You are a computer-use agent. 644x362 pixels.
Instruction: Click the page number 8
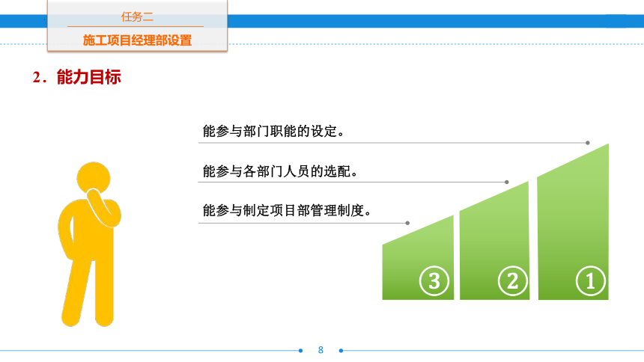click(x=321, y=350)
